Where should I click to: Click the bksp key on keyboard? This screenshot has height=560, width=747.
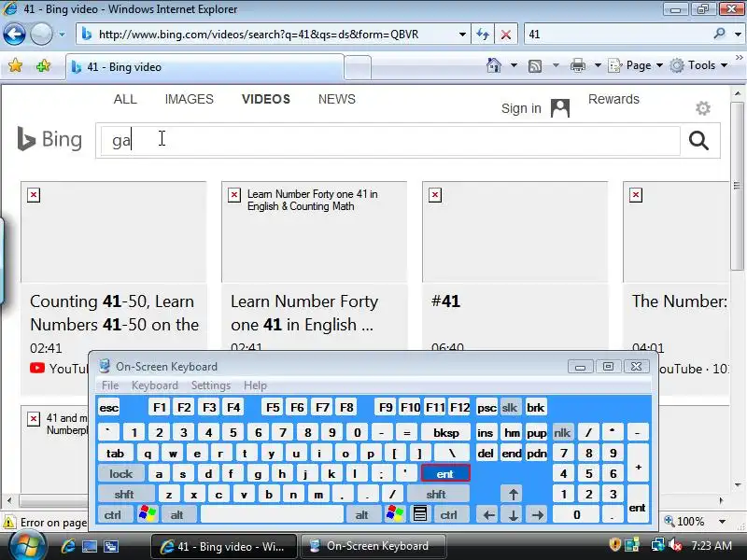446,432
